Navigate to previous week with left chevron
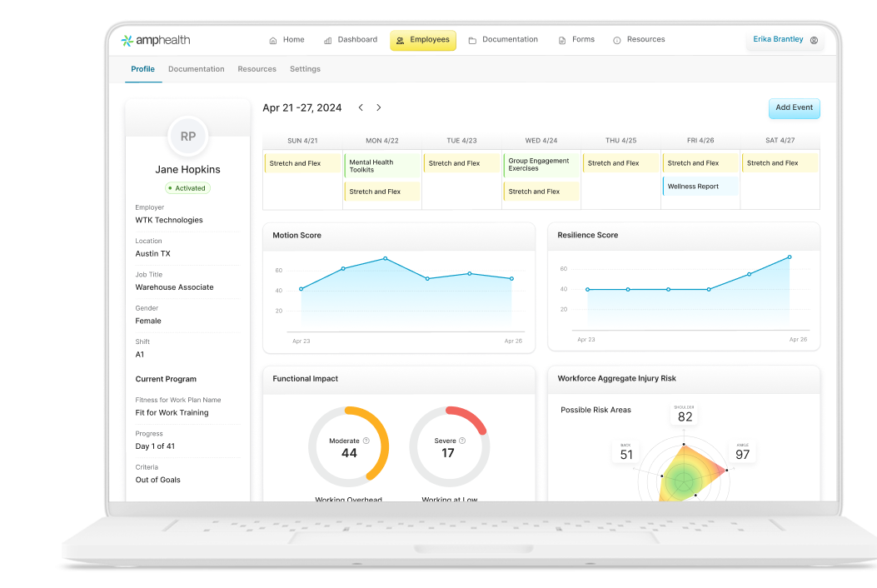The image size is (877, 588). [x=361, y=107]
